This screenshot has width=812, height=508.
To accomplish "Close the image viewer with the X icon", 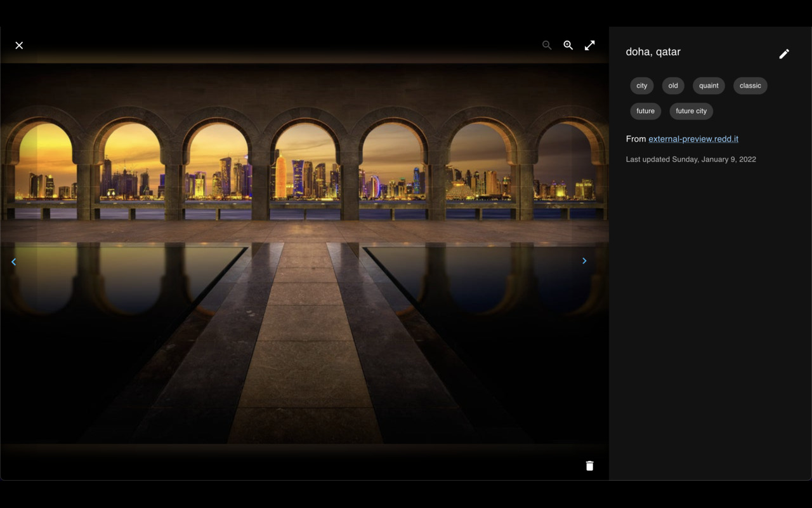I will [x=19, y=45].
